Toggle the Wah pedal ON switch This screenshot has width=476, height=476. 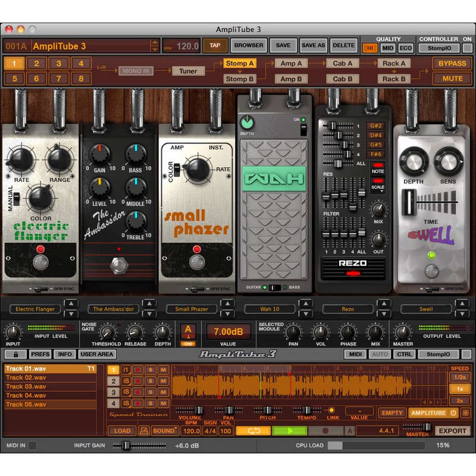tap(303, 130)
